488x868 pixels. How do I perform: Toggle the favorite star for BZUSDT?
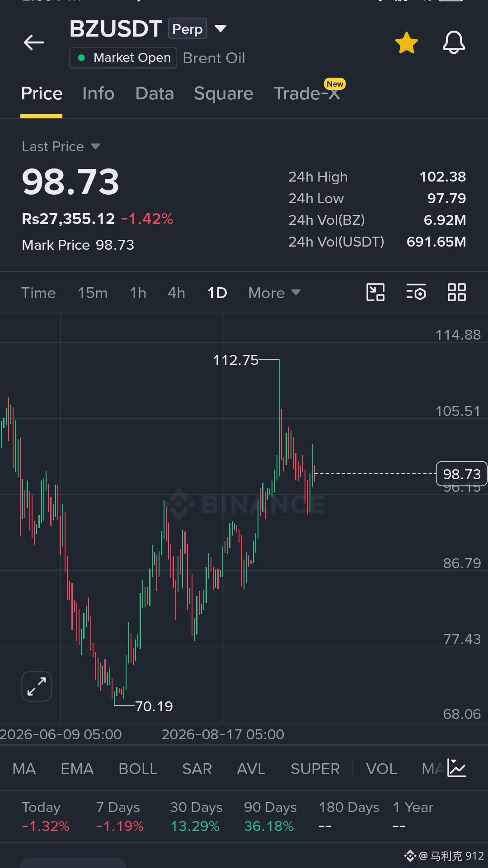tap(407, 43)
